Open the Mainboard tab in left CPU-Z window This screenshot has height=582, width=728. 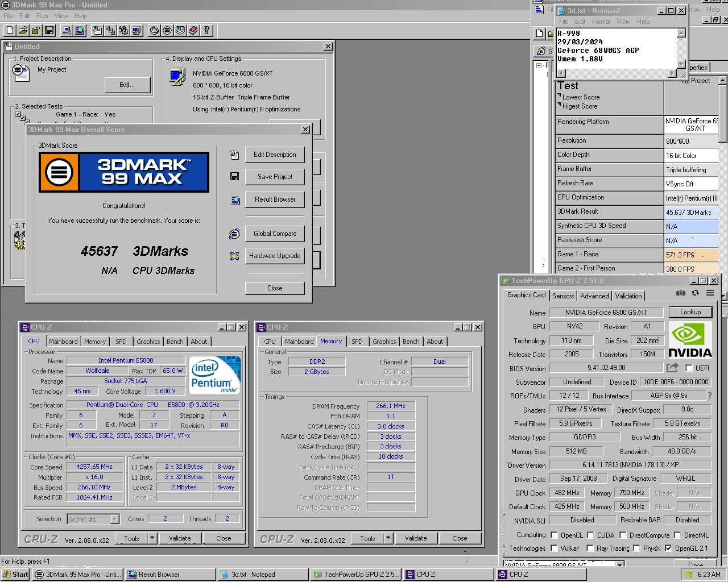63,342
